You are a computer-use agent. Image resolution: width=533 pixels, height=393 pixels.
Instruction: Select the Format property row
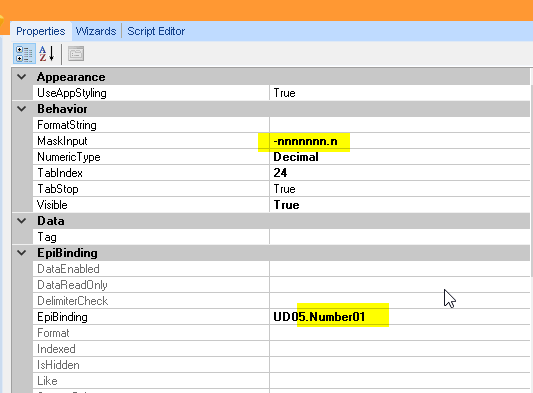281,333
